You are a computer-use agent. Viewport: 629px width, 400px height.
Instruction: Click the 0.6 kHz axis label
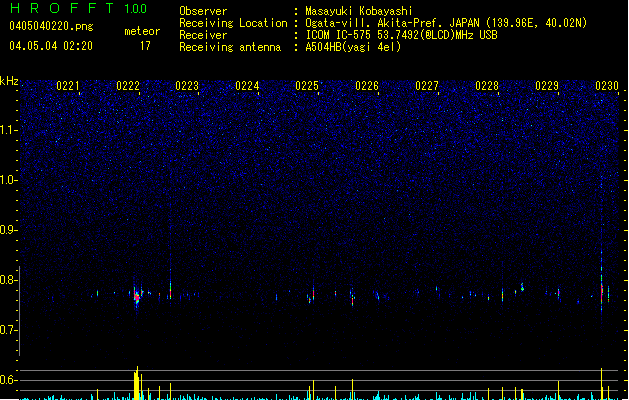pyautogui.click(x=8, y=380)
